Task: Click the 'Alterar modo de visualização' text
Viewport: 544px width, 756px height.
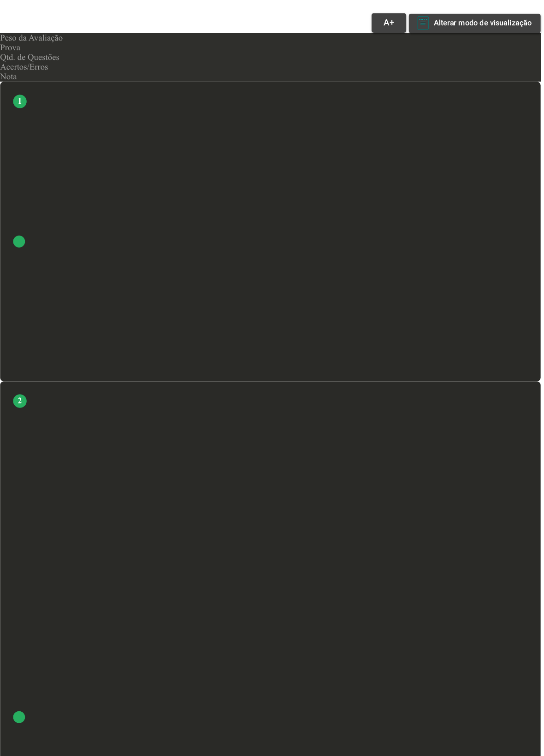Action: coord(482,23)
